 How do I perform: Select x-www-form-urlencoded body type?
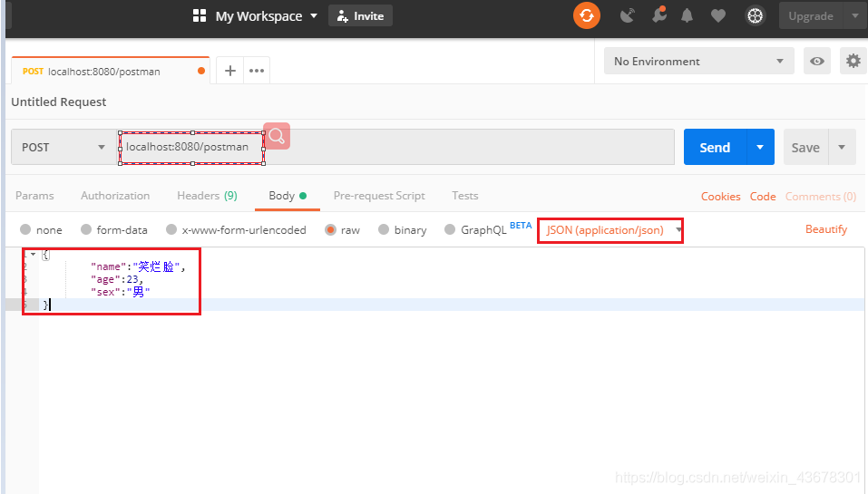[171, 229]
